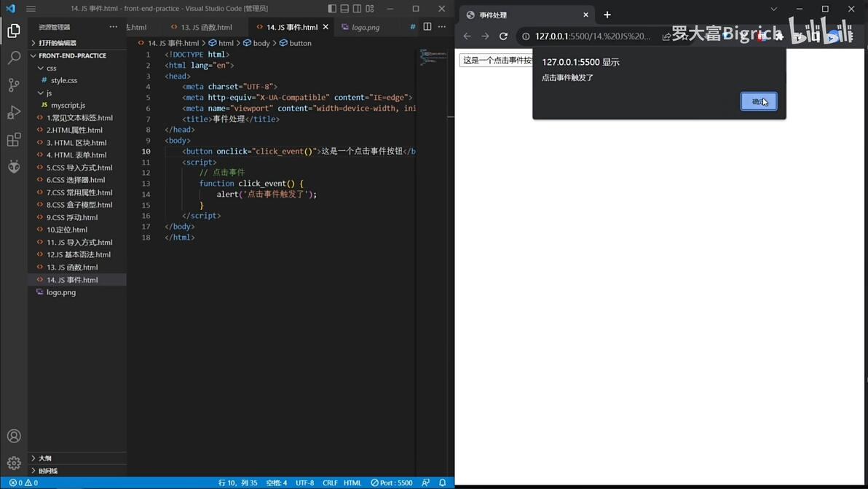Click the feedback icon in status bar

(x=425, y=483)
